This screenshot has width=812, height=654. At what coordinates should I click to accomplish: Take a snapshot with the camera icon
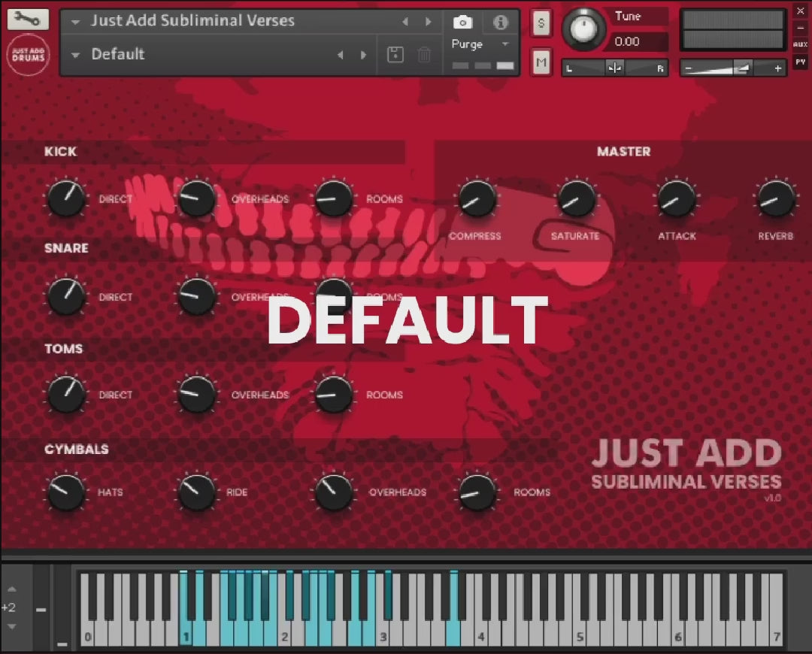point(462,22)
